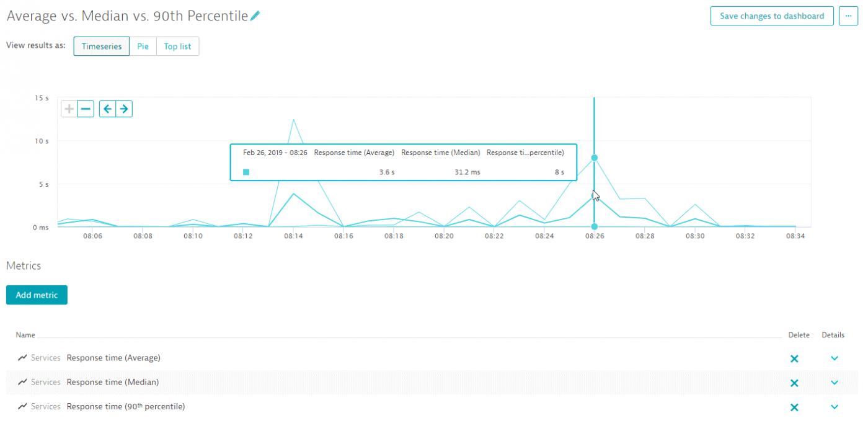Open the more options ellipsis menu
The image size is (868, 436).
[848, 16]
